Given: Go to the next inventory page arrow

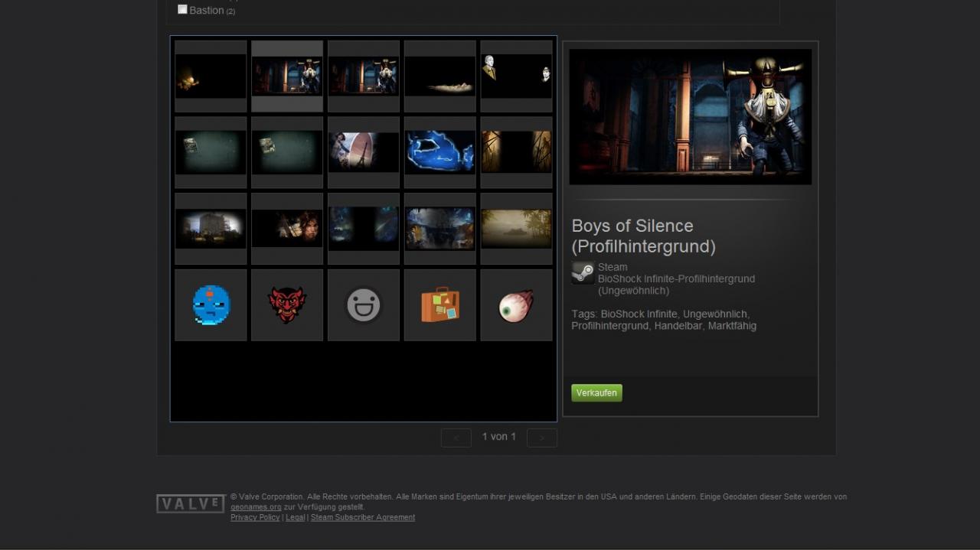Looking at the screenshot, I should pyautogui.click(x=542, y=438).
